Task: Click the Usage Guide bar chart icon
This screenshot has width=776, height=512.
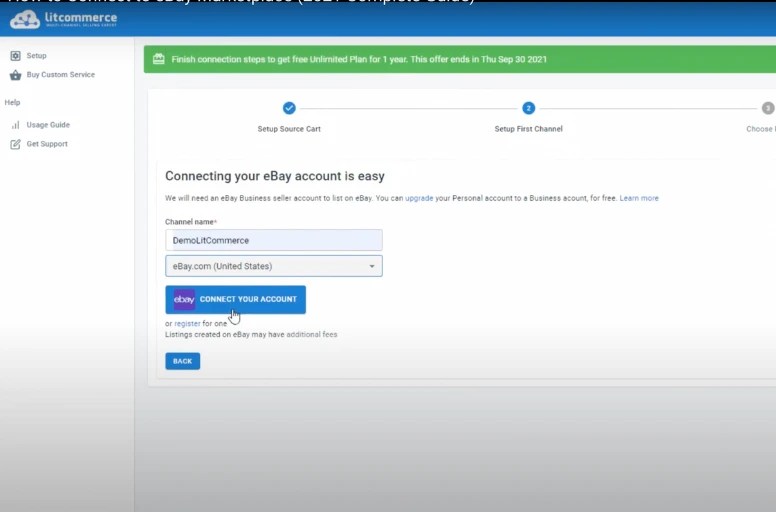Action: point(15,125)
